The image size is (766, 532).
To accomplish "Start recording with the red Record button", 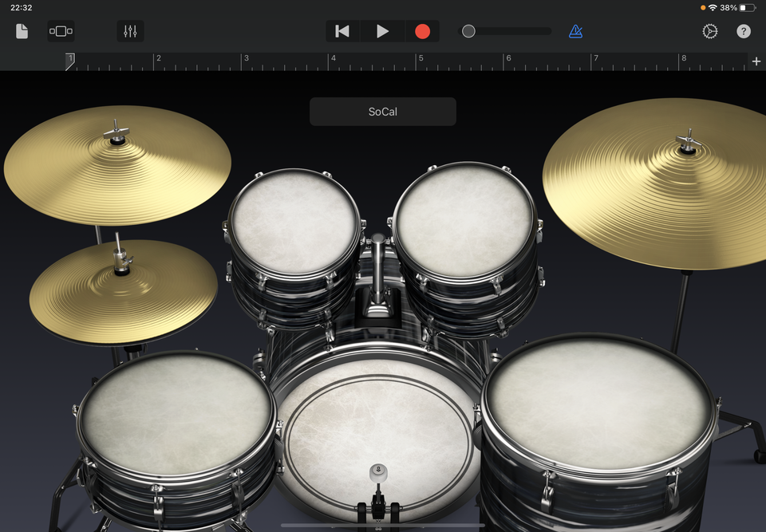I will (422, 31).
